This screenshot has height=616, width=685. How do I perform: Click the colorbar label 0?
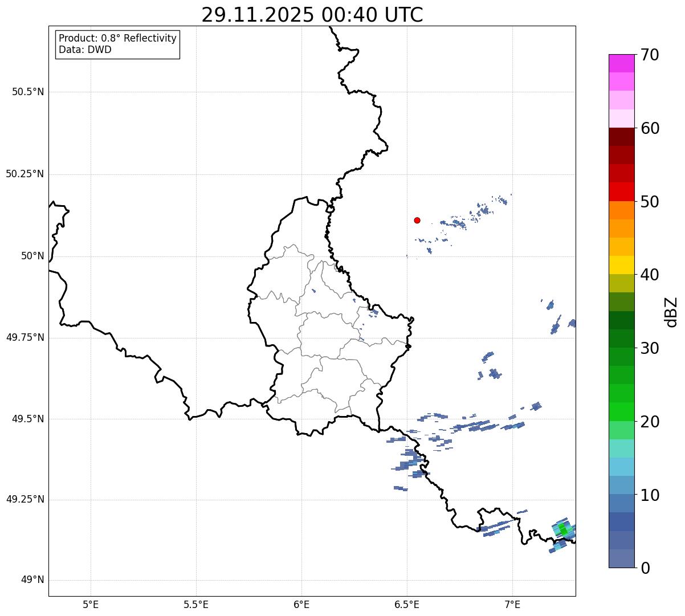pos(645,568)
